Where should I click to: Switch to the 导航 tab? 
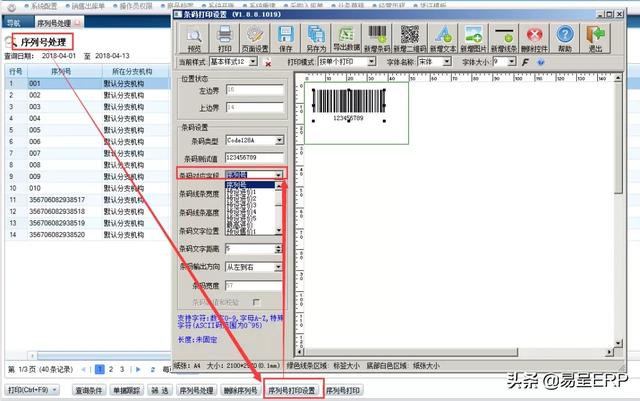coord(14,20)
